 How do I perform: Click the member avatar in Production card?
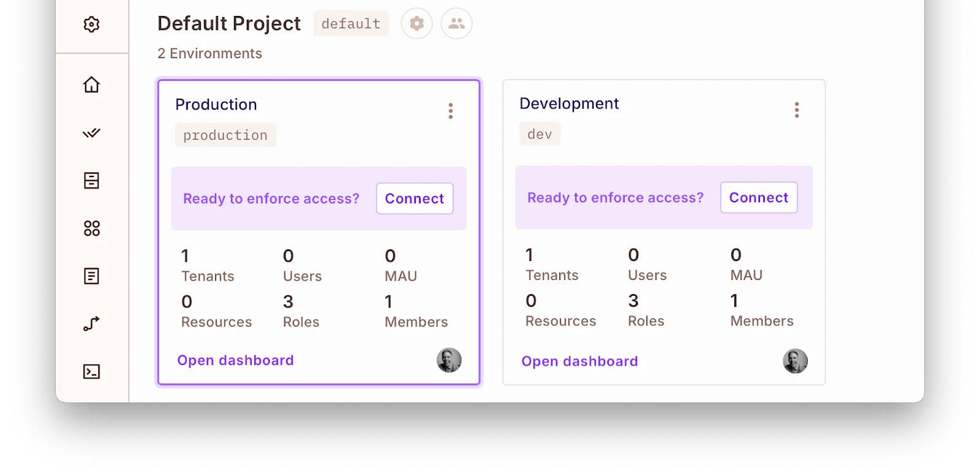[449, 360]
